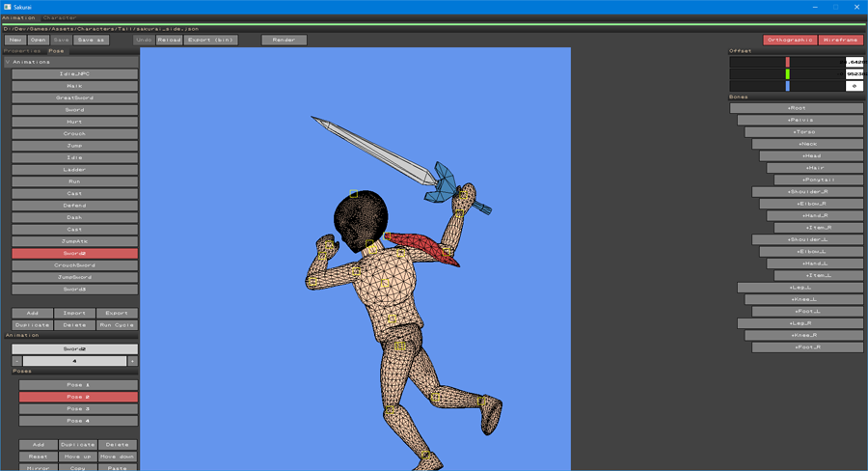Toggle Wireframe rendering
The image size is (868, 471).
[x=841, y=41]
